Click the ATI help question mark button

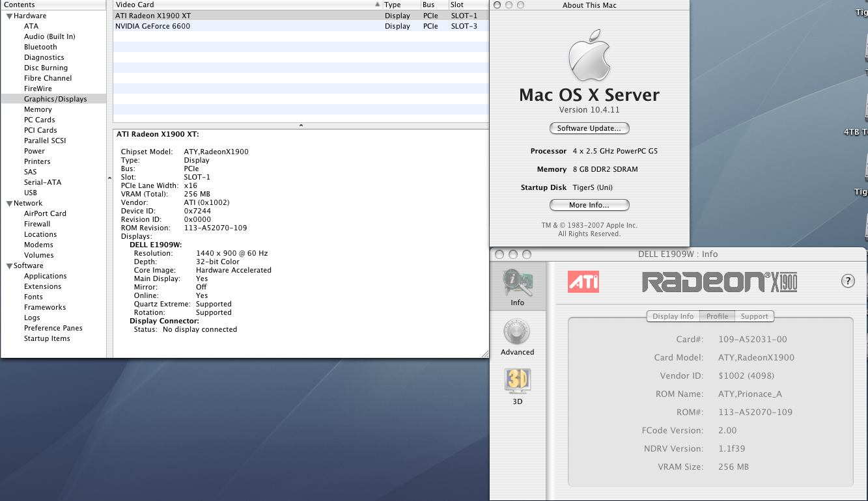(x=848, y=281)
